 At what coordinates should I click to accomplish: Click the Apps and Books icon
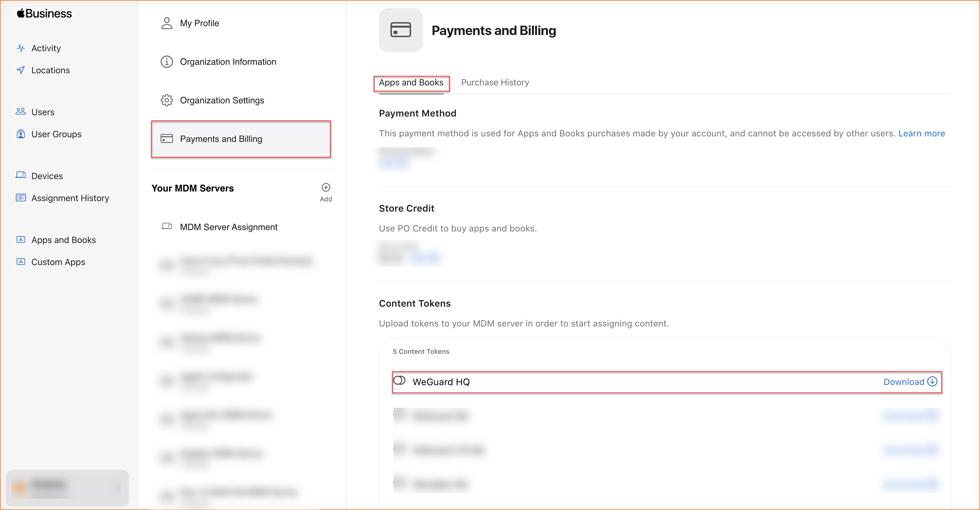click(21, 240)
